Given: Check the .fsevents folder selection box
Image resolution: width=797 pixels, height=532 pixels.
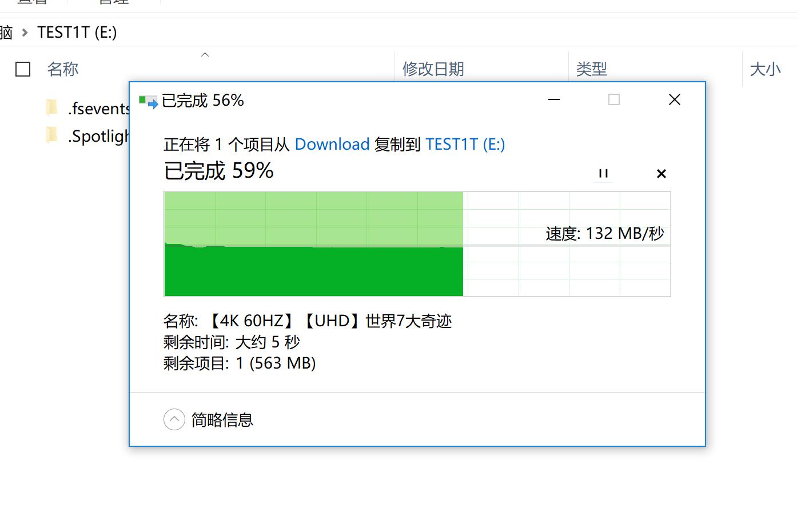Looking at the screenshot, I should (x=23, y=107).
